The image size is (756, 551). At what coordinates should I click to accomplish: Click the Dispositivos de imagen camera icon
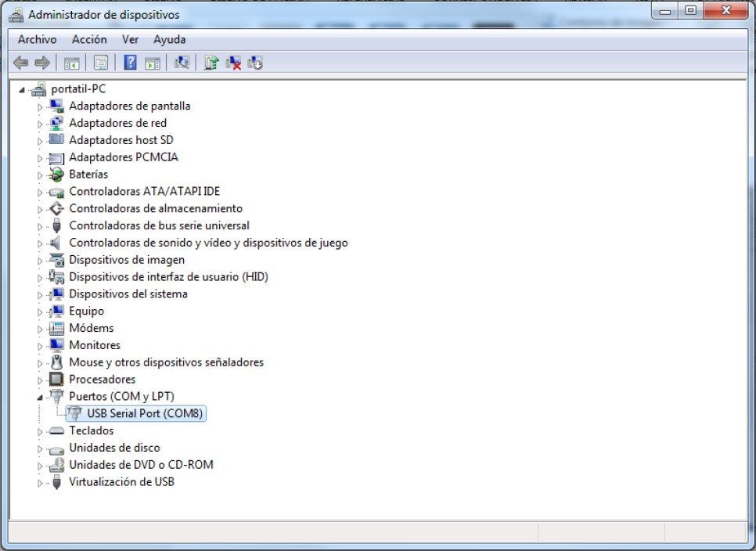56,260
